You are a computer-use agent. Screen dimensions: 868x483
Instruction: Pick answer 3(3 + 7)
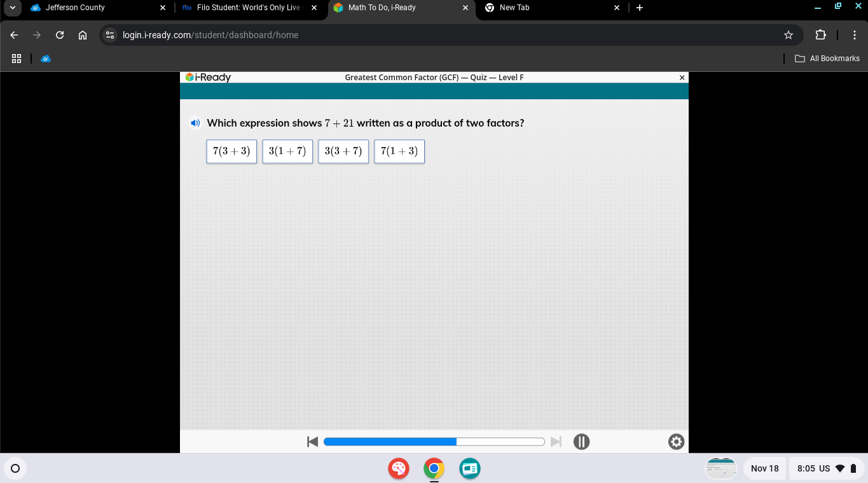coord(343,151)
